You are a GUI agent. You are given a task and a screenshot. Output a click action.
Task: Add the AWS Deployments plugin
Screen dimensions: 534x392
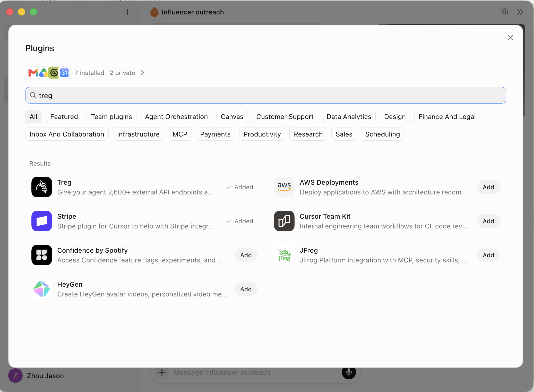[x=488, y=187]
